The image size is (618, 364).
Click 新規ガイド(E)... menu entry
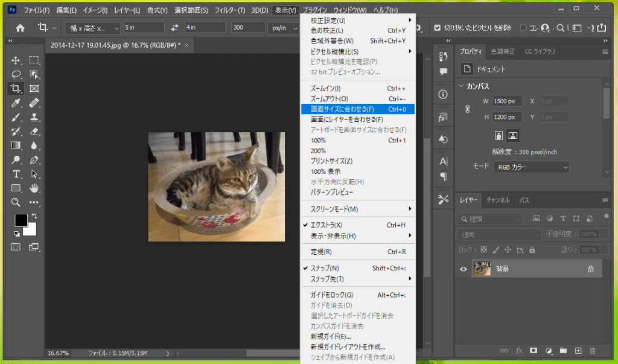[x=330, y=336]
